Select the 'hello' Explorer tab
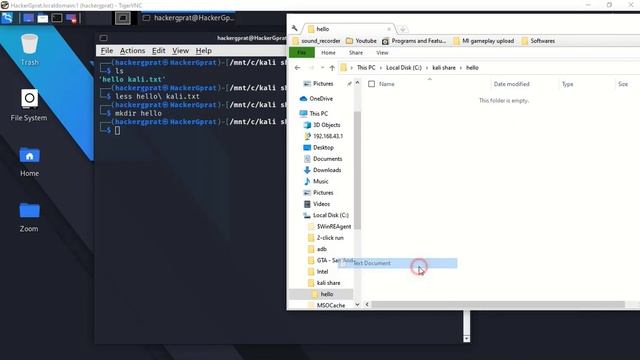 pyautogui.click(x=349, y=29)
